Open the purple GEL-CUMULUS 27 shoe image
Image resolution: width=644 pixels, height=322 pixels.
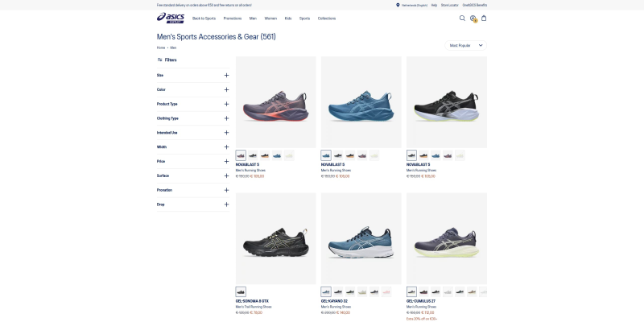pos(447,238)
